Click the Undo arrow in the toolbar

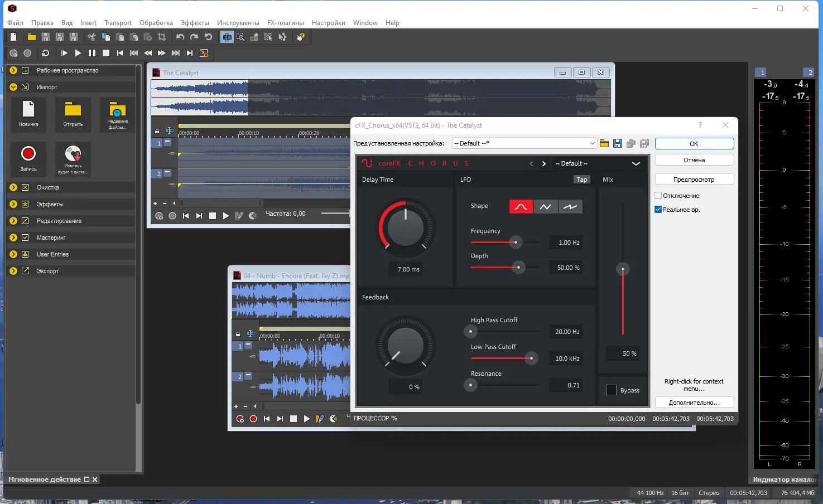click(180, 37)
